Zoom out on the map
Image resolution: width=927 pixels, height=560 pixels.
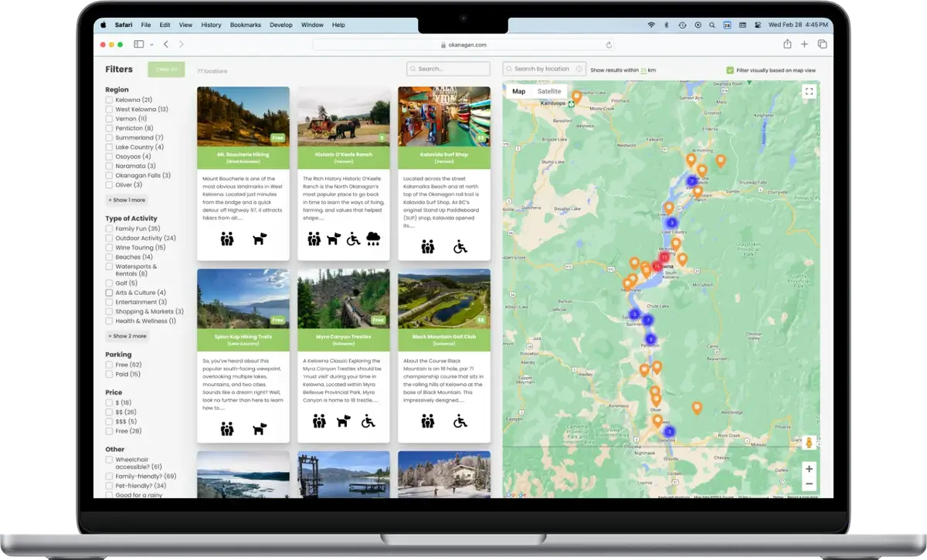pyautogui.click(x=809, y=484)
